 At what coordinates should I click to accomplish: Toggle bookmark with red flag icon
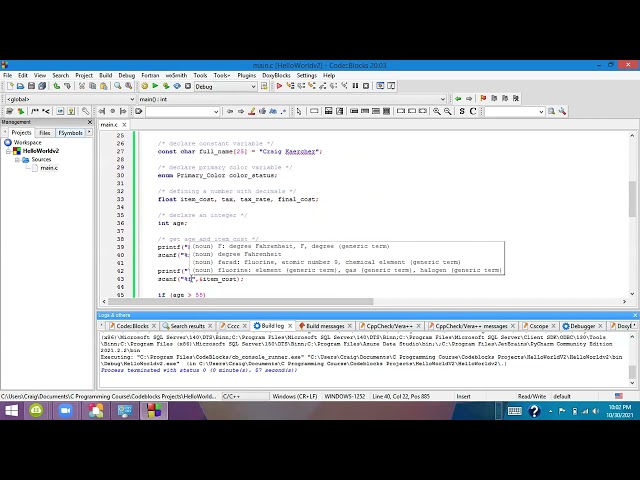pyautogui.click(x=483, y=99)
